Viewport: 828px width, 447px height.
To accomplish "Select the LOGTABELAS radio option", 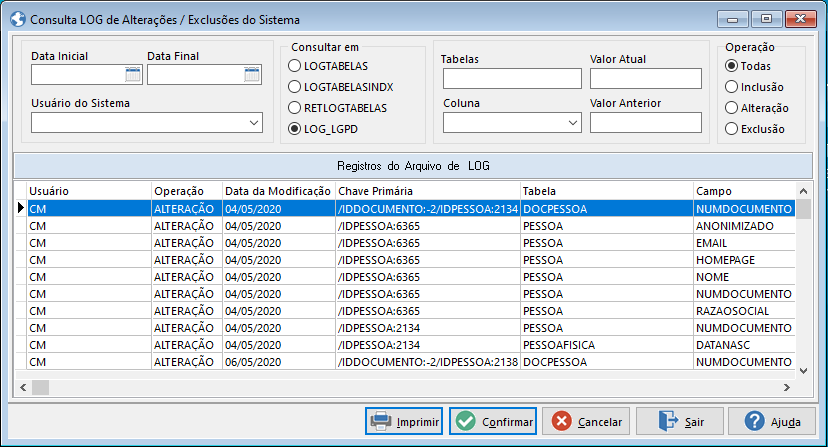I will [x=295, y=65].
